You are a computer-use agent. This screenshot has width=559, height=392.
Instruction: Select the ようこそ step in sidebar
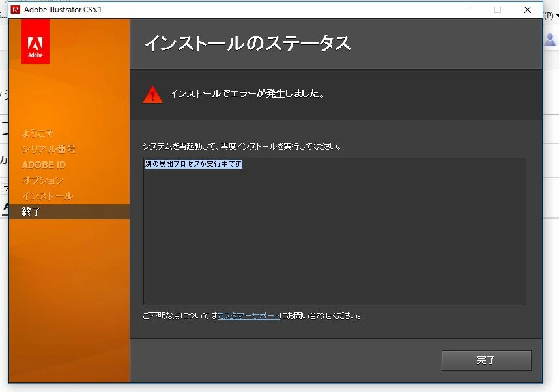pyautogui.click(x=37, y=133)
